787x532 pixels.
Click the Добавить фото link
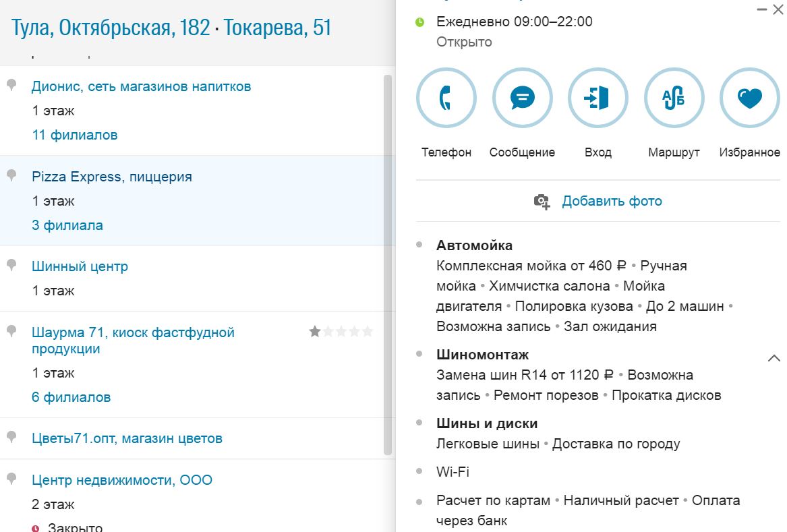[x=612, y=201]
